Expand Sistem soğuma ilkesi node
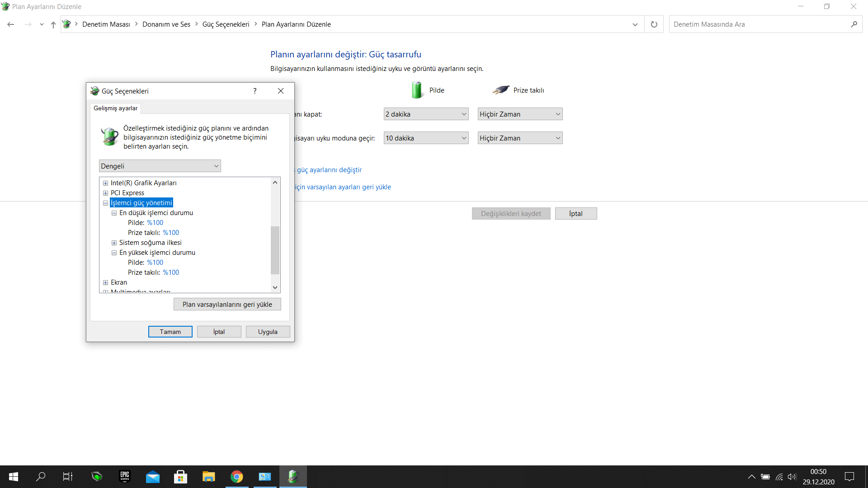This screenshot has width=868, height=488. [114, 243]
